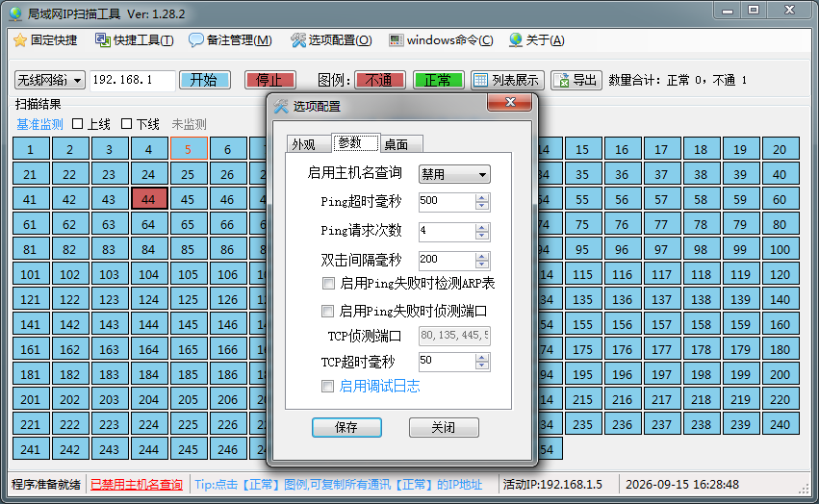This screenshot has height=504, width=819.
Task: Select the 参数 tab
Action: click(356, 142)
